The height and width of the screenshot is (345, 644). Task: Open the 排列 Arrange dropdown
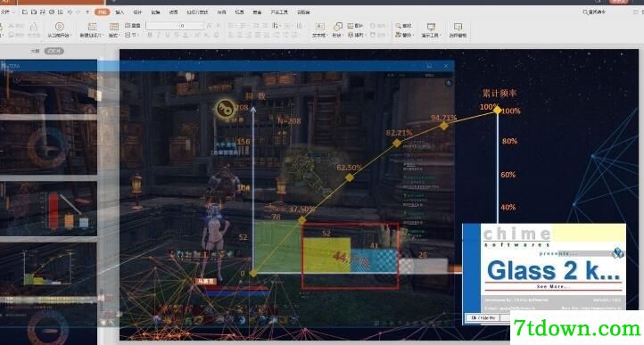pyautogui.click(x=356, y=36)
